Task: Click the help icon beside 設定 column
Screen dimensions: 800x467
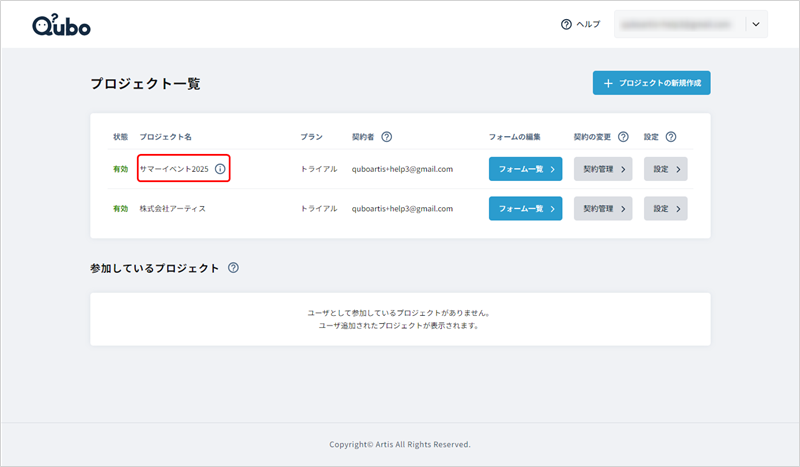Action: tap(671, 136)
